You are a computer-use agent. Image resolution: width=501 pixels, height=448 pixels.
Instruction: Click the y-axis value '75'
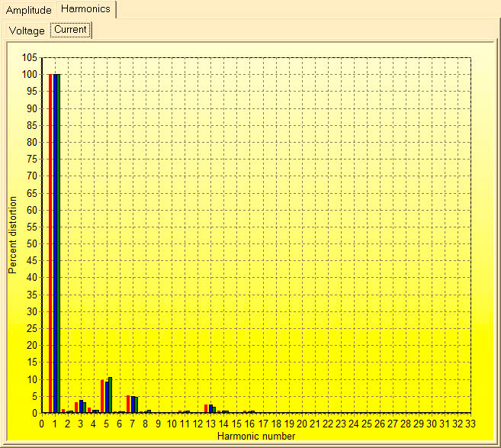(x=32, y=160)
